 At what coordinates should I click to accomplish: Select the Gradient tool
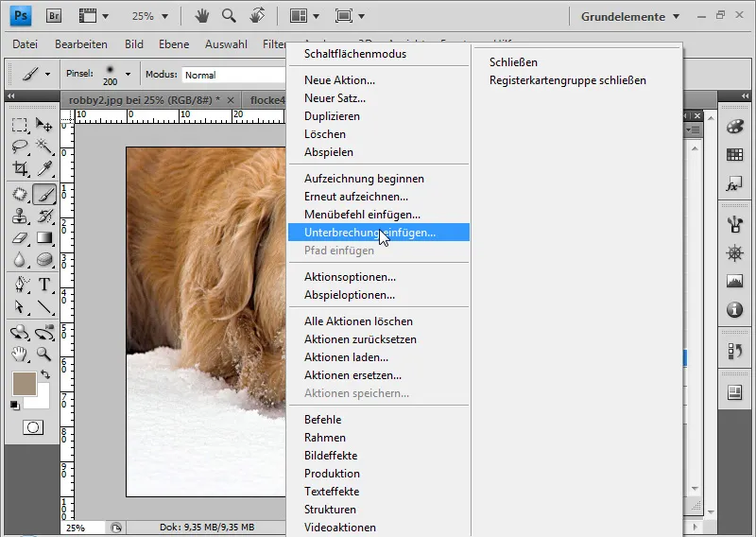(x=44, y=238)
